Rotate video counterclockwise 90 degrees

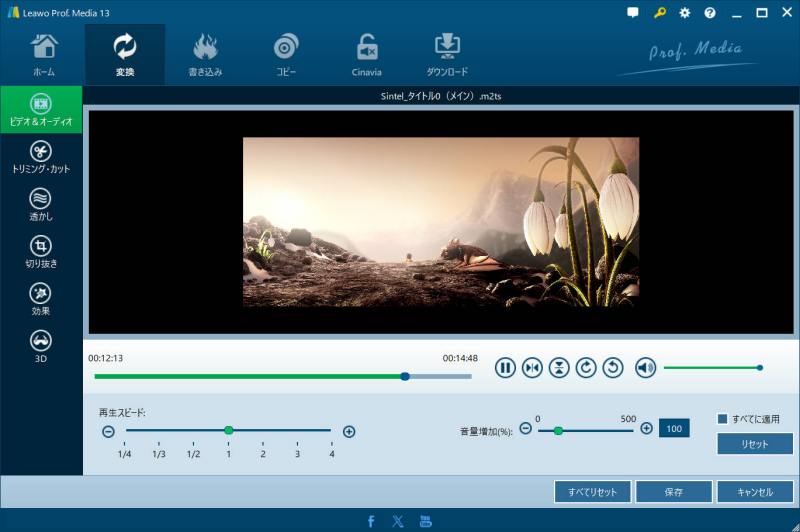coord(613,368)
